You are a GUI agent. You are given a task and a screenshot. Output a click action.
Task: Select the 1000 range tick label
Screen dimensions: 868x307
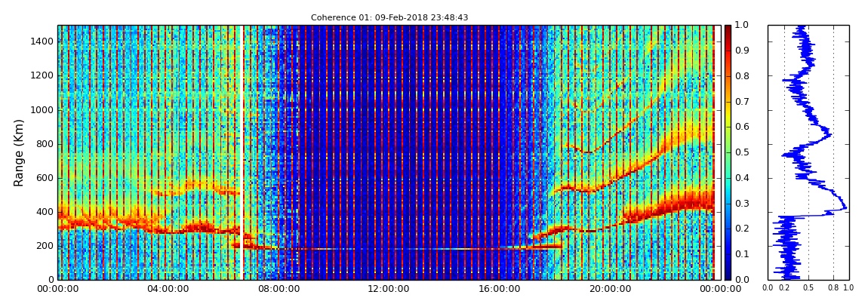pyautogui.click(x=42, y=109)
